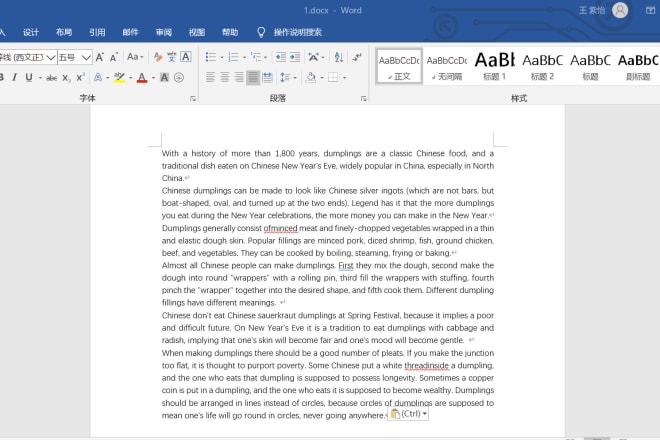Decrease paragraph indent

281,57
